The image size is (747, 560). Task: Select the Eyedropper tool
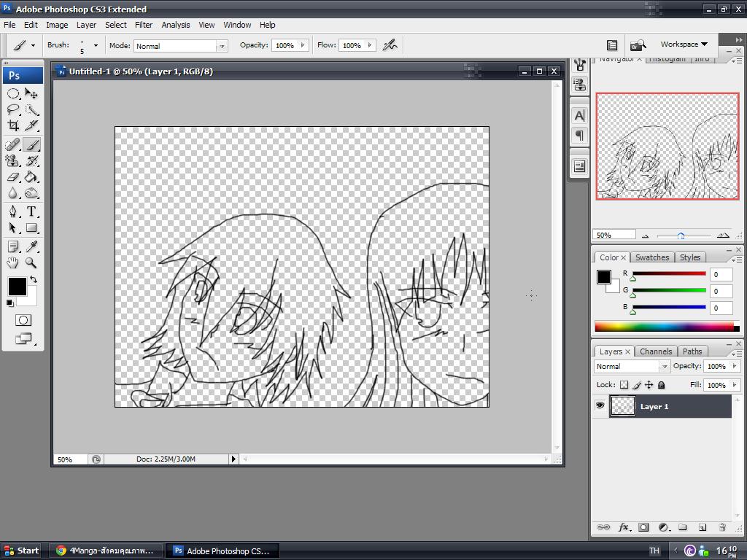click(31, 247)
